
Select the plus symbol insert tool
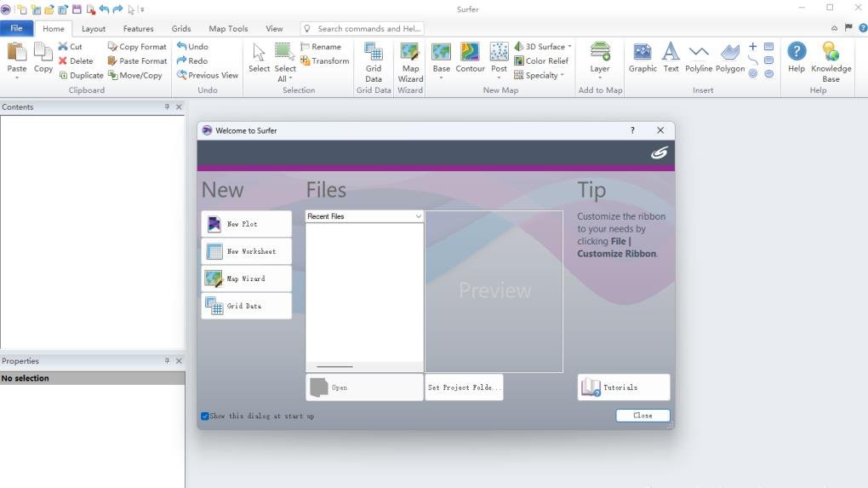[753, 47]
